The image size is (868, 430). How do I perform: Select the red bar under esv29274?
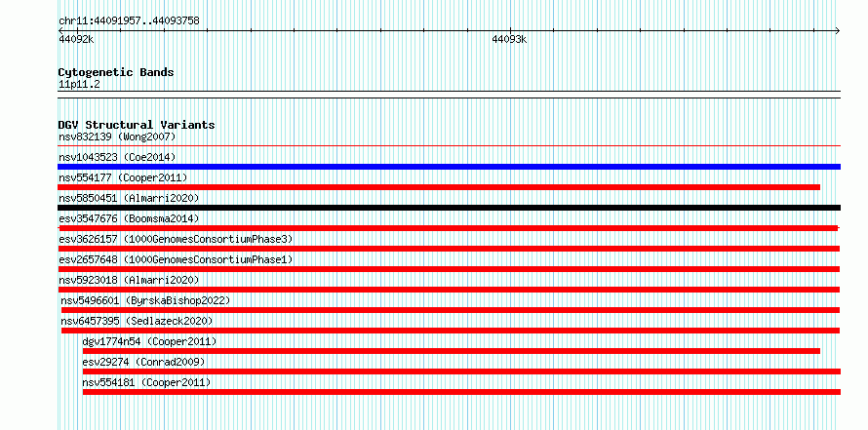coord(461,371)
